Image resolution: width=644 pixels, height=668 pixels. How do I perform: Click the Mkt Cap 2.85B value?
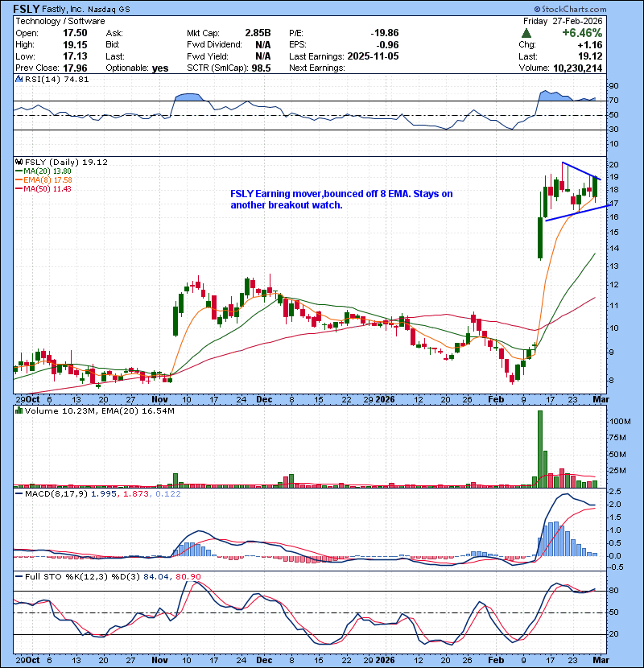point(258,33)
